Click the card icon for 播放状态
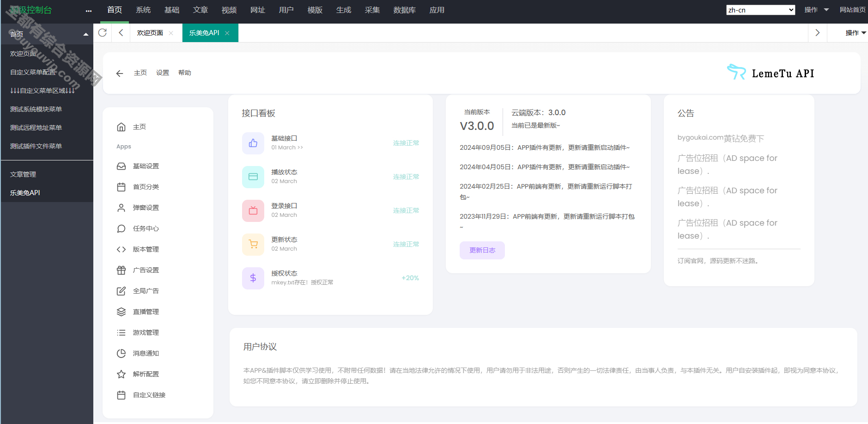The height and width of the screenshot is (424, 868). (253, 177)
